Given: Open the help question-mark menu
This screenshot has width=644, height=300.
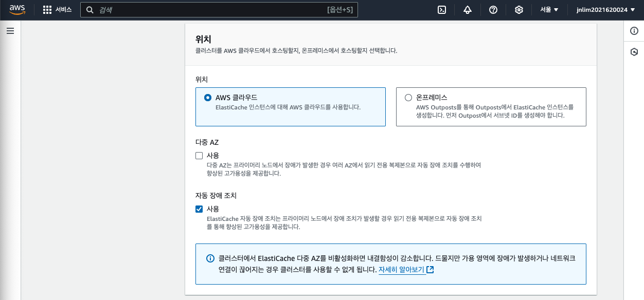Looking at the screenshot, I should (493, 10).
